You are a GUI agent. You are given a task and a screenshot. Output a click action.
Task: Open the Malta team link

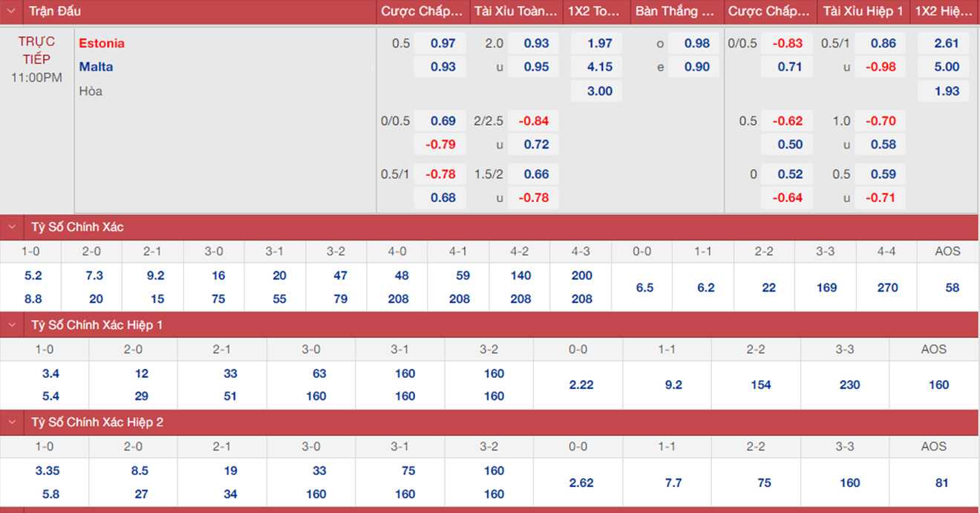pyautogui.click(x=97, y=67)
